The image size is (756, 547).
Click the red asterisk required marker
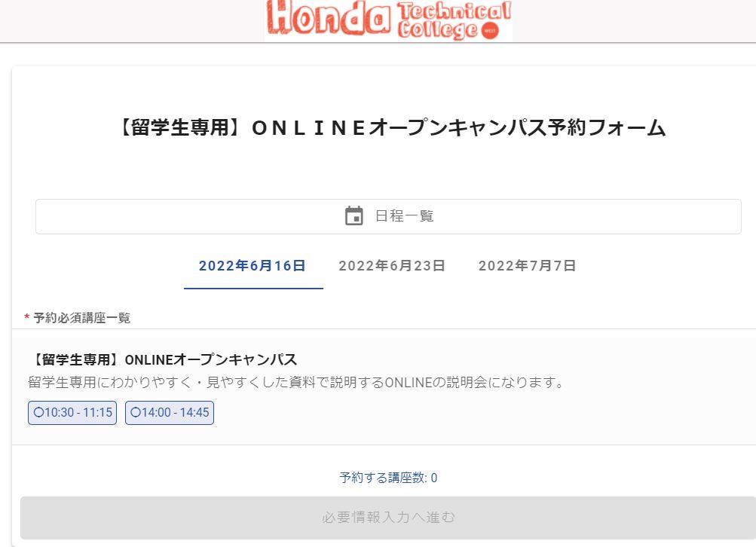coord(27,318)
